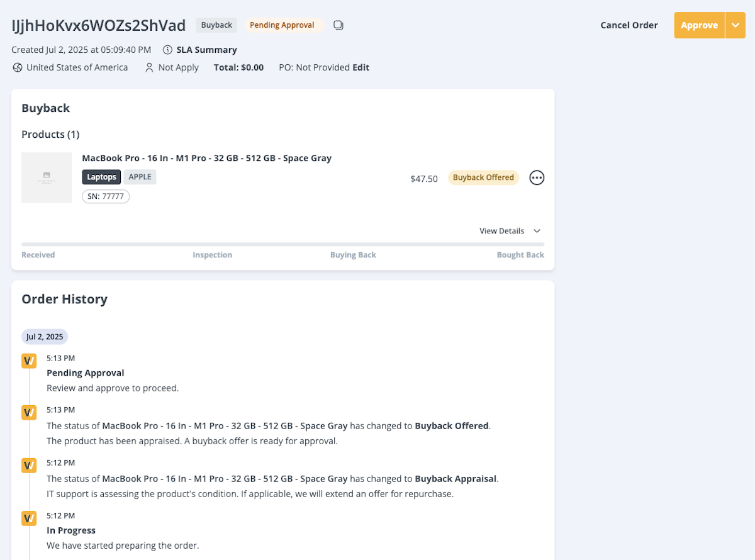
Task: Click the SLA Summary info icon
Action: point(167,50)
